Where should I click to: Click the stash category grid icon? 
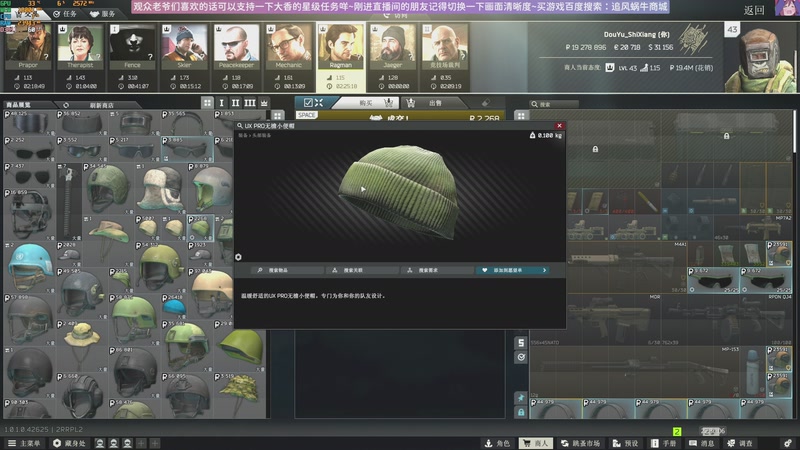click(521, 116)
